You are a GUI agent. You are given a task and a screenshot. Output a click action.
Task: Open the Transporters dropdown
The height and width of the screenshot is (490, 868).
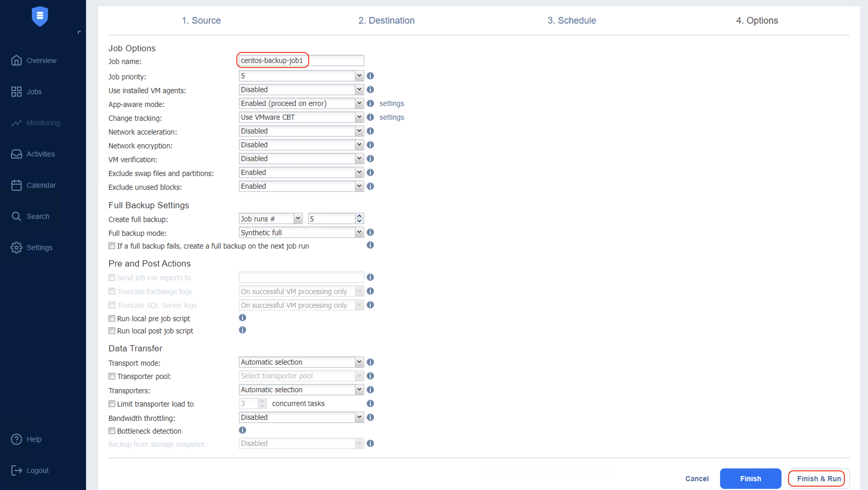click(301, 390)
